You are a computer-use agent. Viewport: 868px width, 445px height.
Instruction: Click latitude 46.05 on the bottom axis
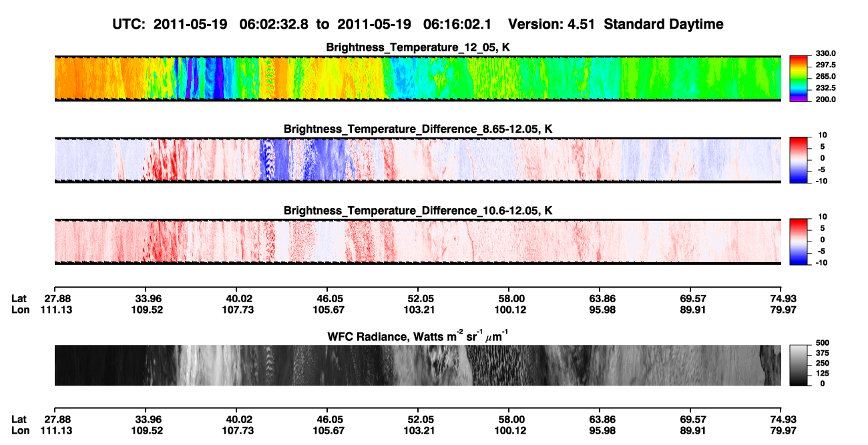click(330, 419)
